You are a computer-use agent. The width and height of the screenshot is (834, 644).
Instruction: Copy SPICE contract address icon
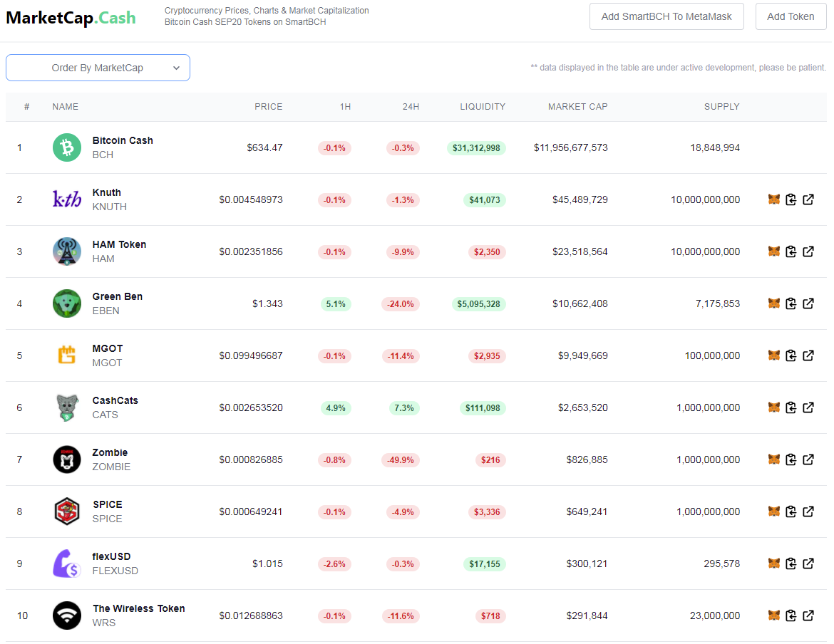click(x=791, y=512)
